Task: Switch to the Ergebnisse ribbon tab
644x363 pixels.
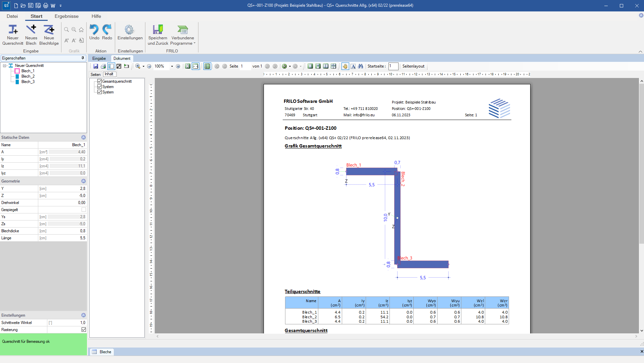Action: 66,16
